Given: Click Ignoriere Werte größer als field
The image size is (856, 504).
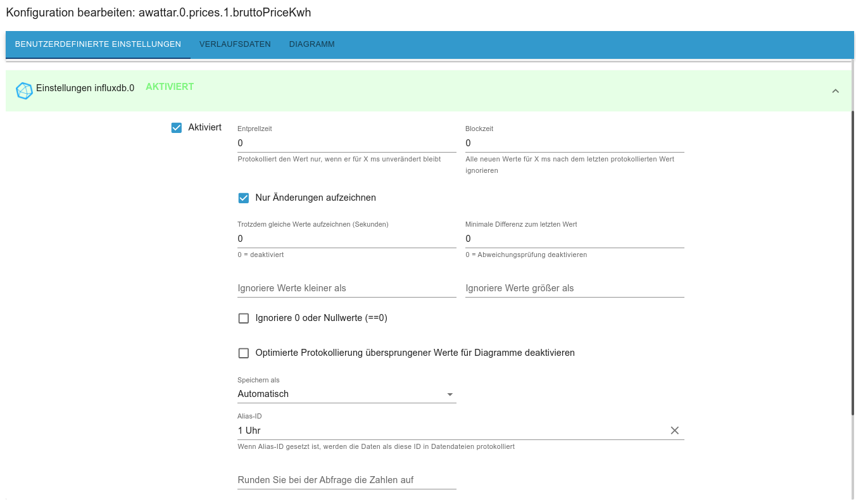Looking at the screenshot, I should coord(575,288).
